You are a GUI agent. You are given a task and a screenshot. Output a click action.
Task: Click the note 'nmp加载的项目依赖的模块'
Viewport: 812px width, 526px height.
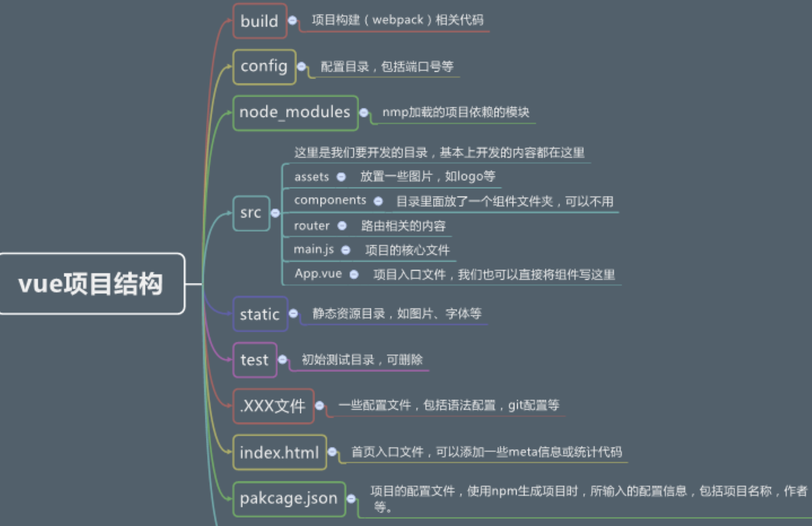456,112
